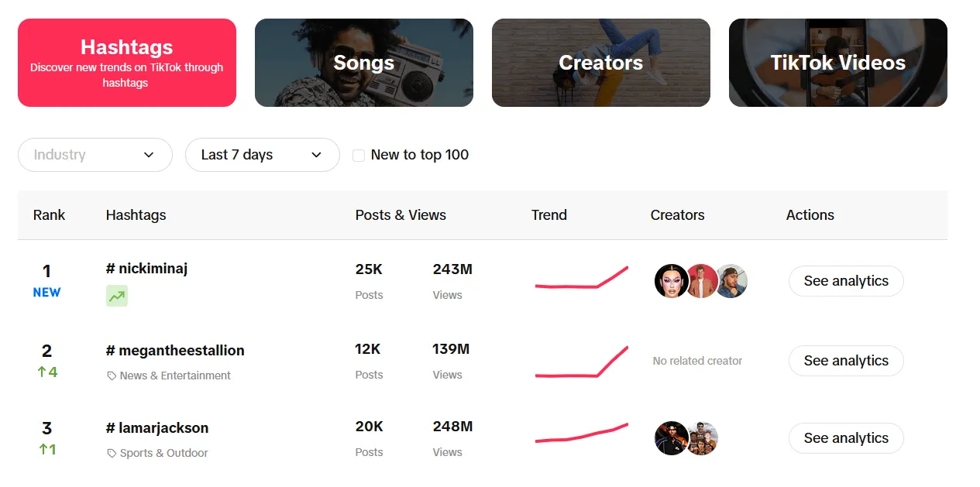980x487 pixels.
Task: Toggle the New to top 100 filter off
Action: (x=359, y=155)
